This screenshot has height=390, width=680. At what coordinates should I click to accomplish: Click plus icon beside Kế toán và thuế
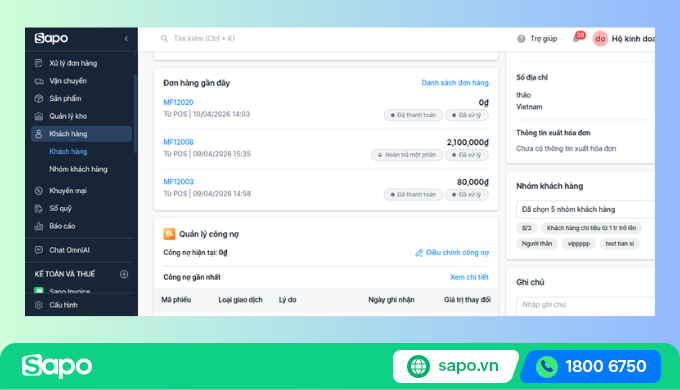tap(124, 274)
